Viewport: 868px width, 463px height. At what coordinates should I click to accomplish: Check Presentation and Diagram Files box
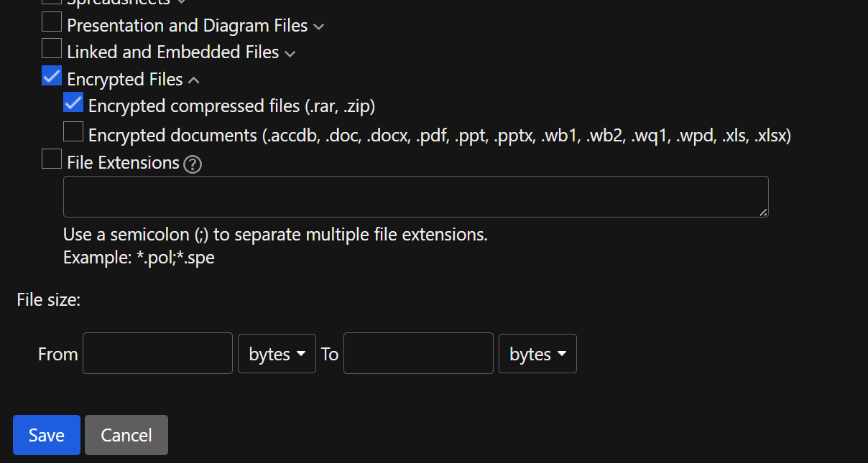point(52,22)
